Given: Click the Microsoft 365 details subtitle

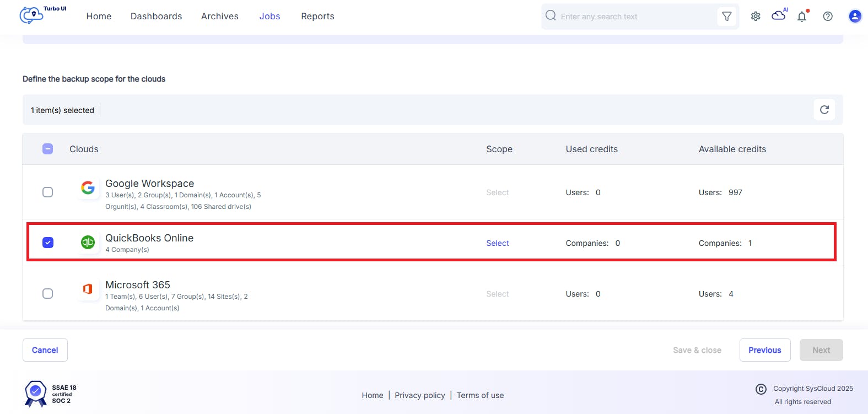Looking at the screenshot, I should (176, 302).
